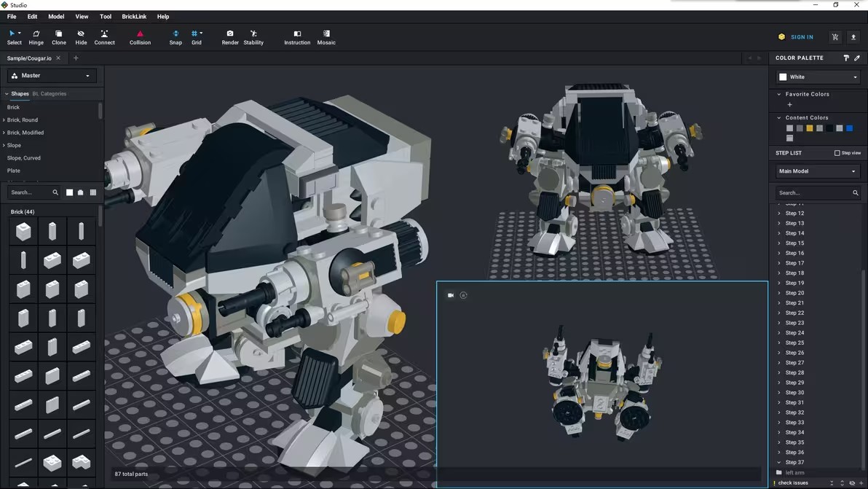Click the shopping cart icon
This screenshot has height=489, width=868.
click(835, 37)
